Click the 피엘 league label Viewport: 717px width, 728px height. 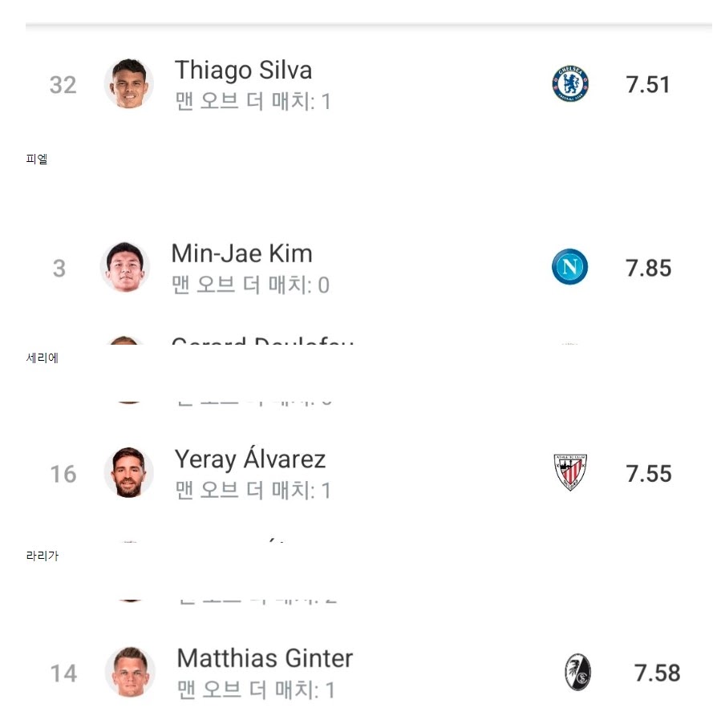click(37, 160)
